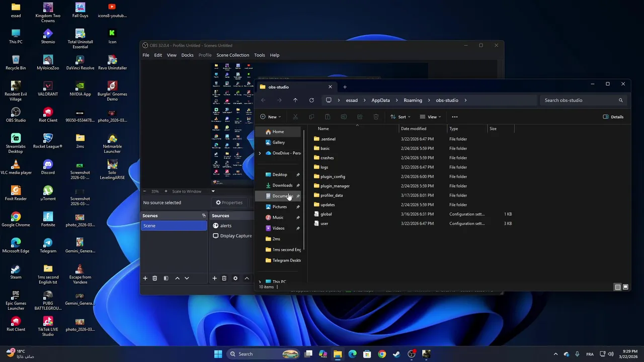This screenshot has height=362, width=644.
Task: Switch to large thumbnails view icon
Action: click(625, 287)
